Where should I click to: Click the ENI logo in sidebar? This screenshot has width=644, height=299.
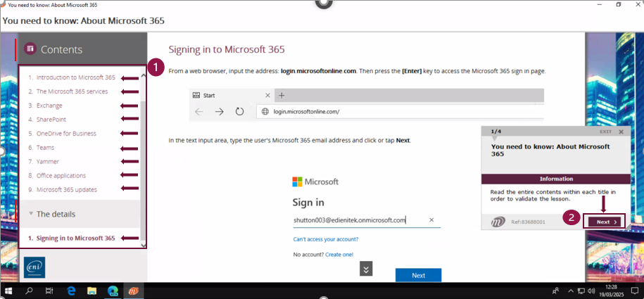pos(34,267)
